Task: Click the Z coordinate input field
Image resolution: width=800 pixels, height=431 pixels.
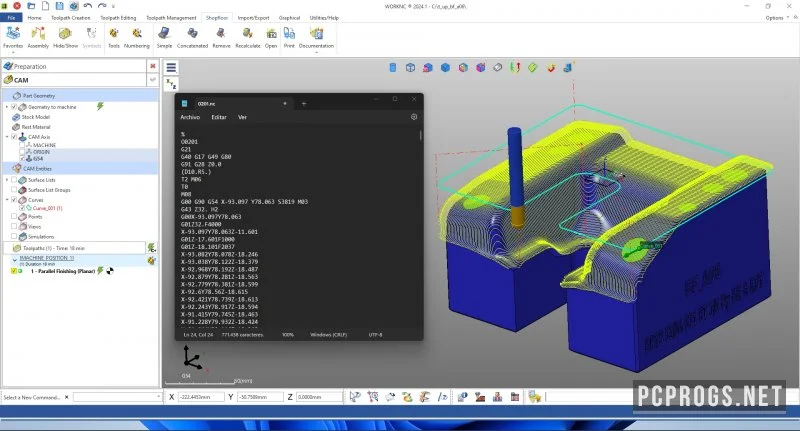Action: click(x=319, y=397)
